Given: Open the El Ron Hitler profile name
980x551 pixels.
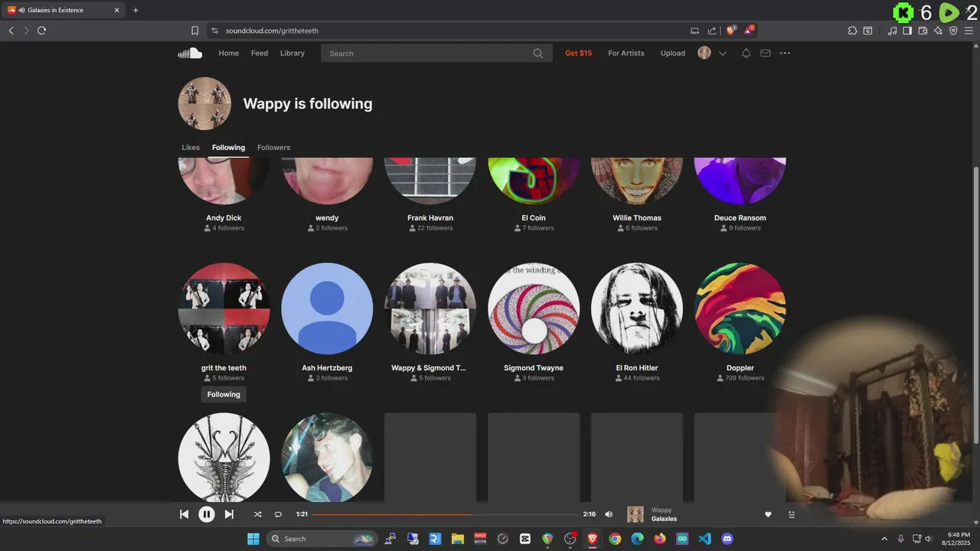Looking at the screenshot, I should (x=637, y=368).
